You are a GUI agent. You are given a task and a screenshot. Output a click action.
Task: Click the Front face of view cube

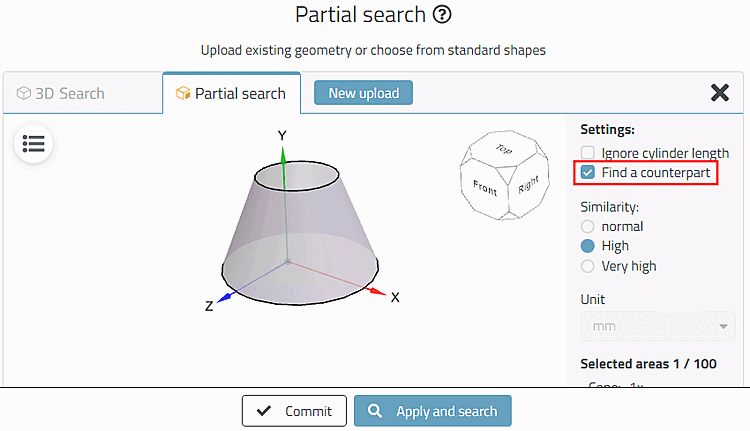(484, 185)
